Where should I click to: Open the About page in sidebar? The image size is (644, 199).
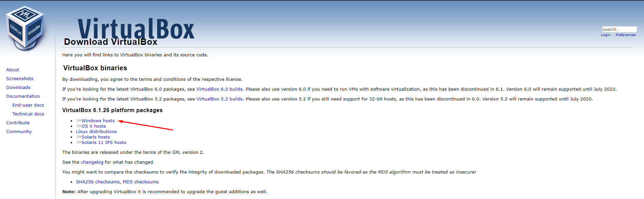13,70
